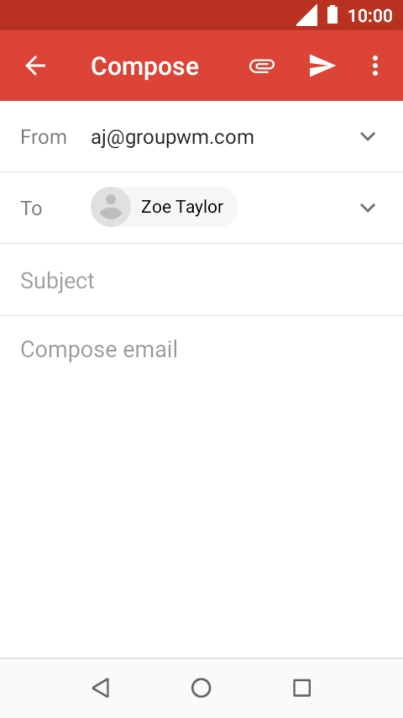Tap the battery icon in the status bar
This screenshot has width=403, height=718.
coord(332,15)
